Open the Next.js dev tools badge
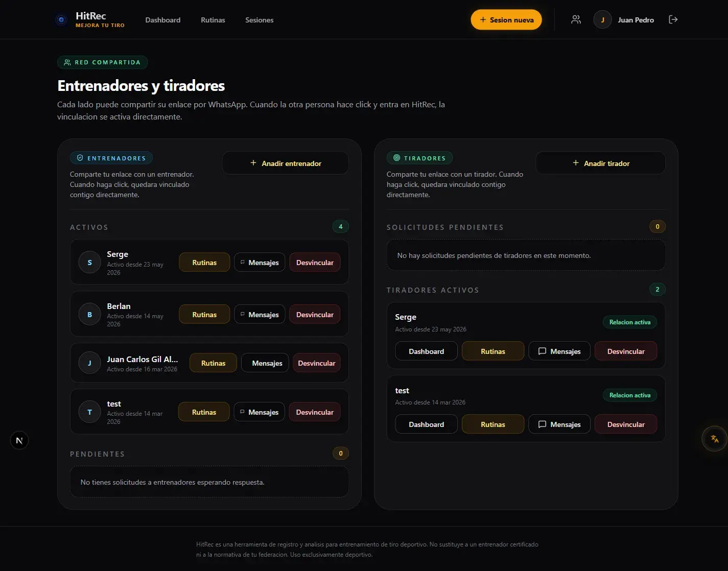Image resolution: width=728 pixels, height=571 pixels. pyautogui.click(x=19, y=440)
